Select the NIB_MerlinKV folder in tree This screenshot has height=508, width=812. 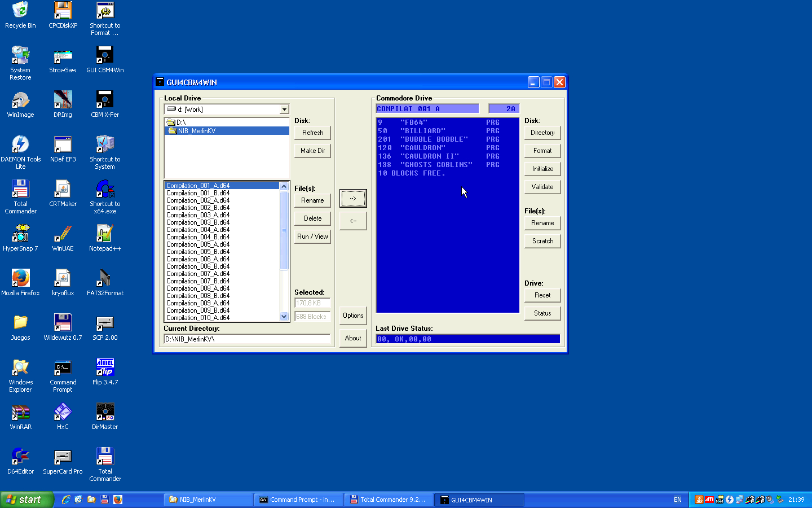click(227, 130)
